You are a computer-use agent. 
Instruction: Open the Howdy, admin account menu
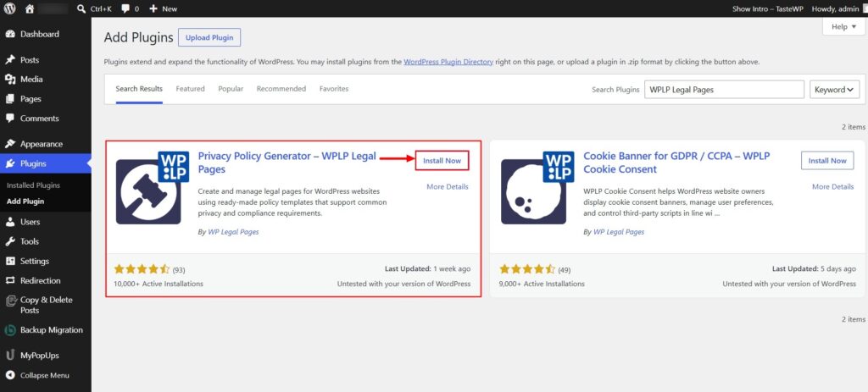click(x=837, y=8)
